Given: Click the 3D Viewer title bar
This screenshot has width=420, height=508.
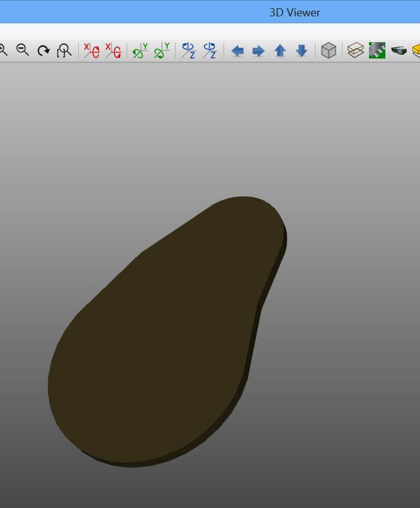Looking at the screenshot, I should [295, 12].
